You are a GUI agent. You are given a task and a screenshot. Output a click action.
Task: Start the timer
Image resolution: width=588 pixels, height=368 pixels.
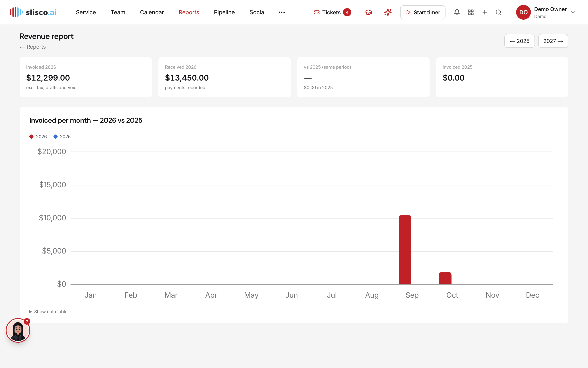[423, 12]
